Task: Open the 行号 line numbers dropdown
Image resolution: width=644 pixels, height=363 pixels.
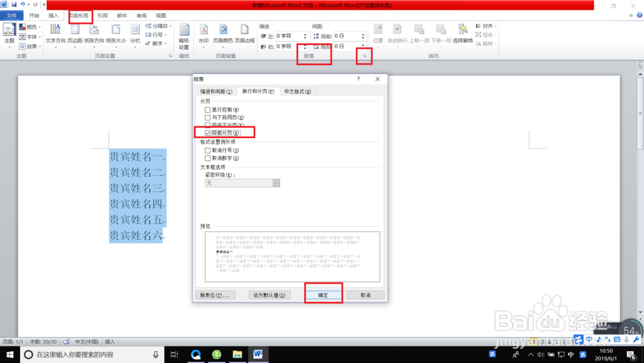Action: pos(156,35)
